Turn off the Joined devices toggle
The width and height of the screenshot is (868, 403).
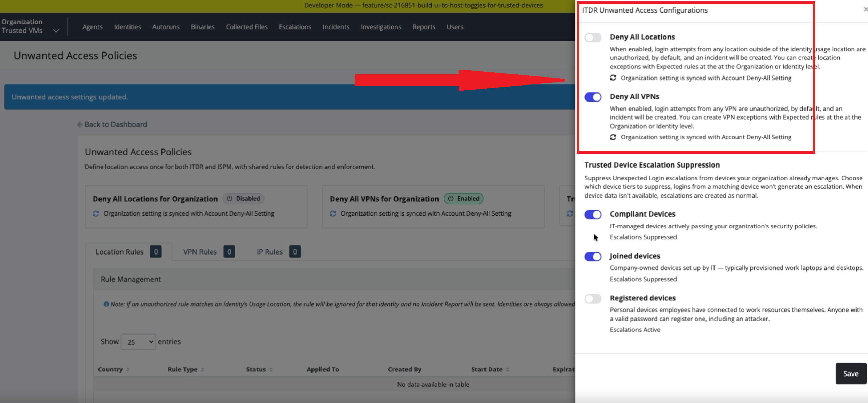(x=593, y=257)
